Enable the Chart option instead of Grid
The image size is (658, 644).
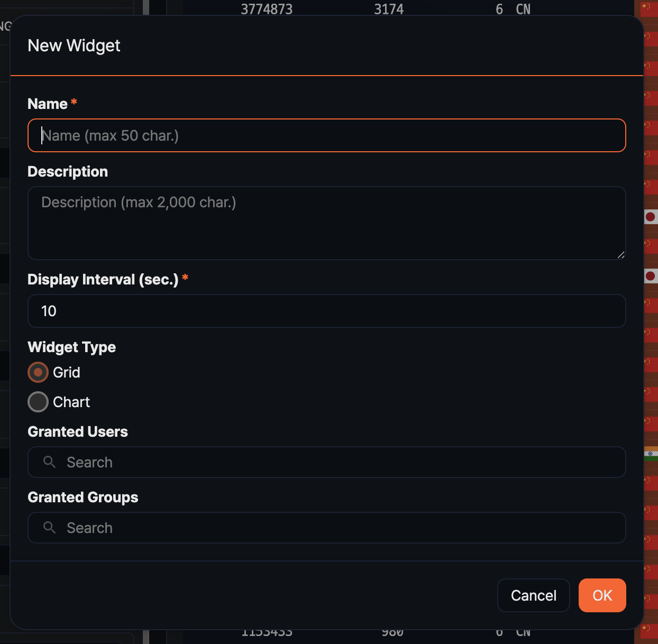(x=38, y=402)
